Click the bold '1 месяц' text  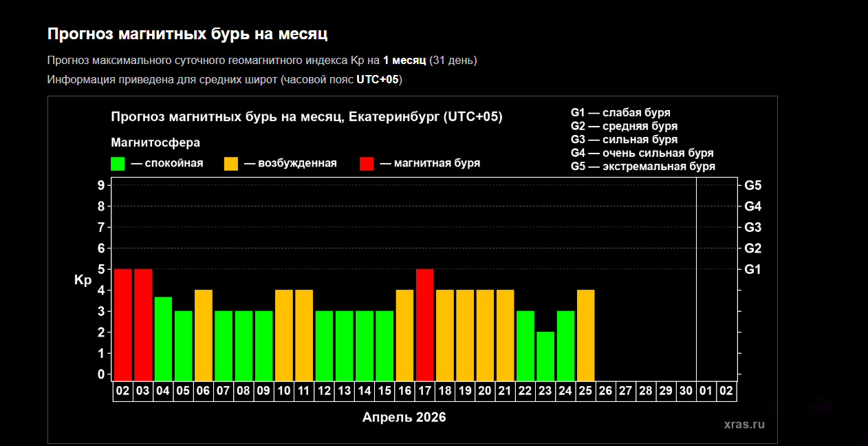(404, 61)
